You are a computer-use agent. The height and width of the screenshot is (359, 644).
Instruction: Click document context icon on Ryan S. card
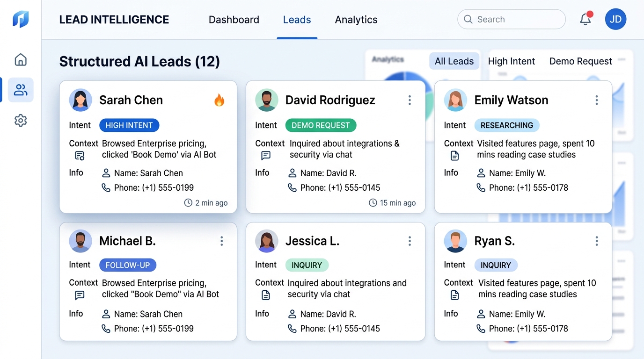pyautogui.click(x=454, y=295)
